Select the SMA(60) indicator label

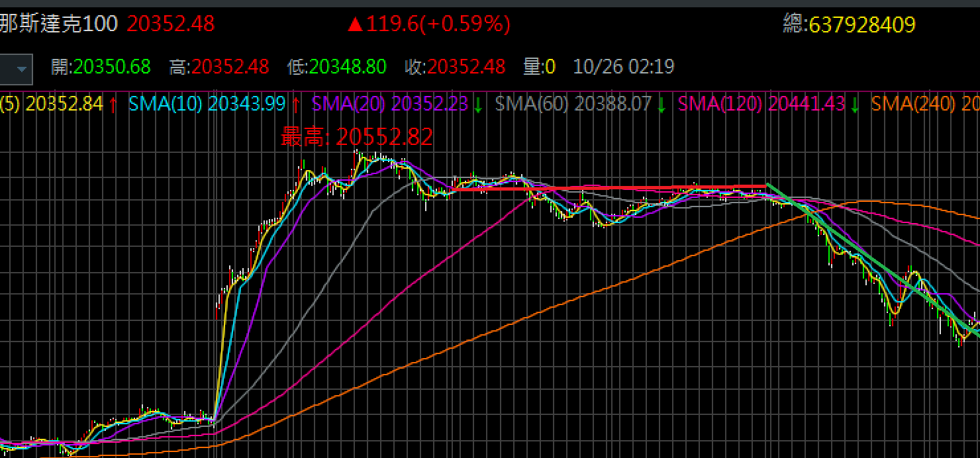532,104
